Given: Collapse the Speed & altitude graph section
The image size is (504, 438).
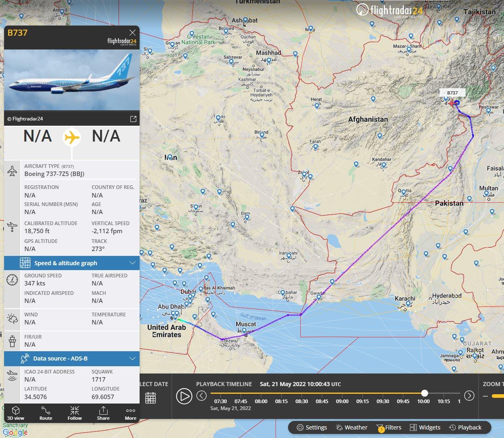Looking at the screenshot, I should pos(132,263).
